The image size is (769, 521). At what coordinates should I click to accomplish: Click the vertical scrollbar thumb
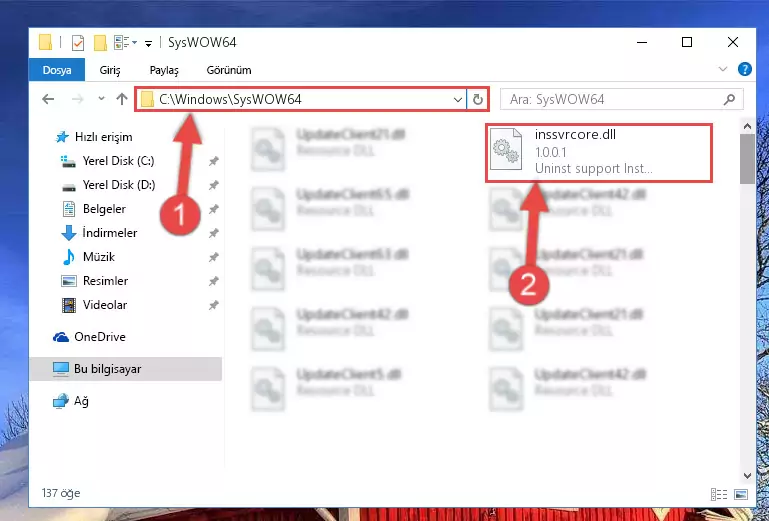747,159
